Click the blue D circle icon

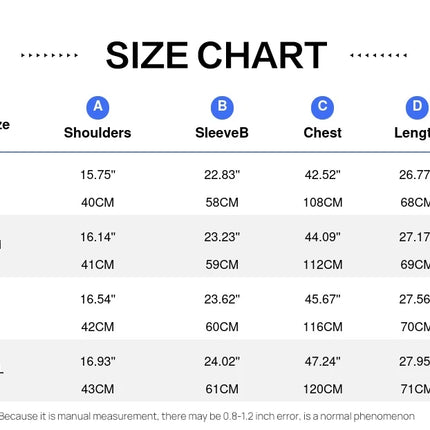tap(417, 108)
